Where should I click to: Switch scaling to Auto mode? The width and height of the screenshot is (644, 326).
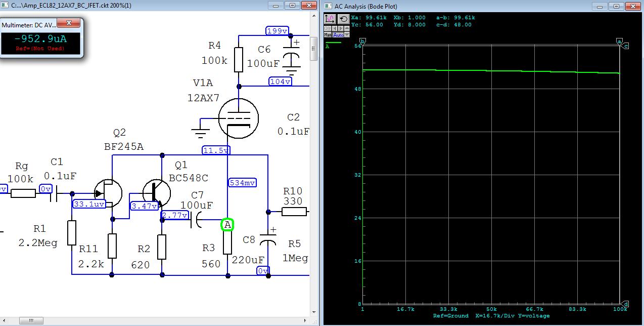point(338,35)
